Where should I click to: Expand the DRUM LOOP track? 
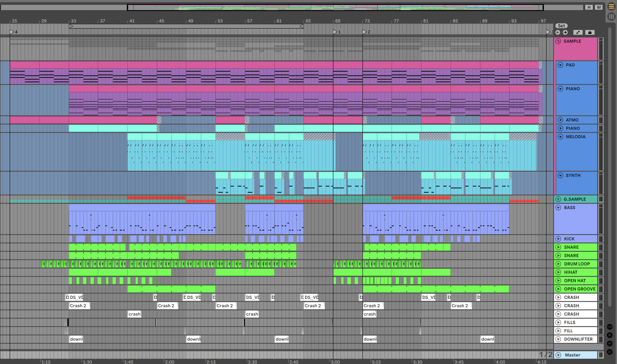click(x=558, y=264)
